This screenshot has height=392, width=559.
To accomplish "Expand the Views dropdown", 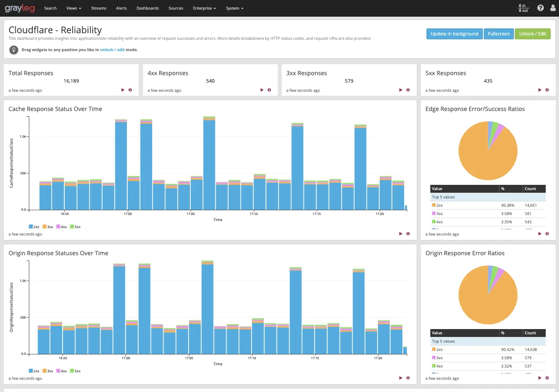I will pyautogui.click(x=73, y=8).
